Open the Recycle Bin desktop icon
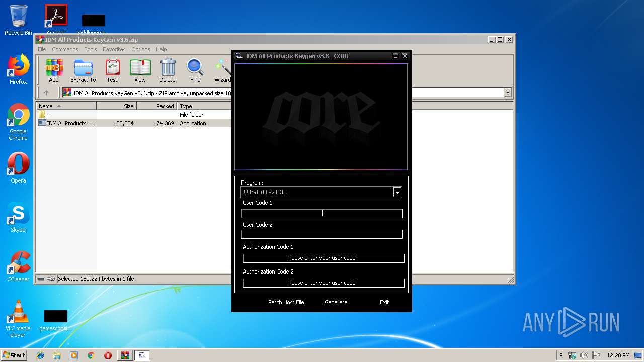The height and width of the screenshot is (362, 644). [18, 20]
